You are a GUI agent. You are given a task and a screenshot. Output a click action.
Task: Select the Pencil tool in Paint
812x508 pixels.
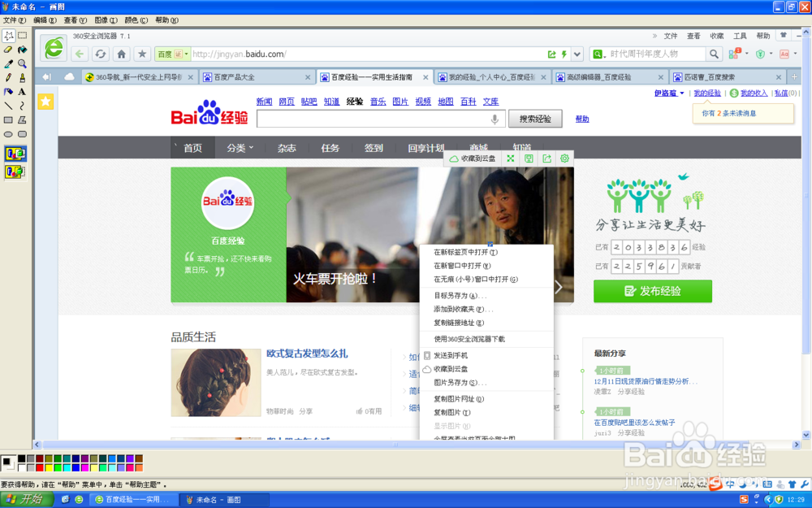8,78
